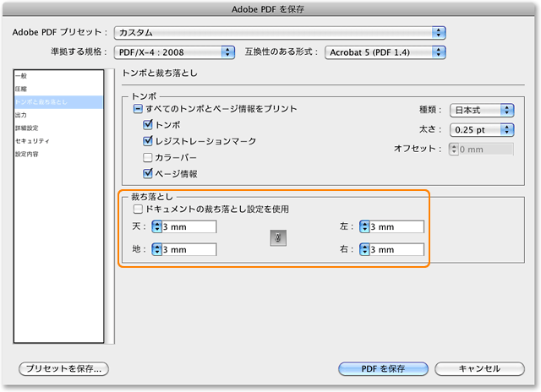Uncheck the レジストレーションマーク checkbox
Image resolution: width=541 pixels, height=392 pixels.
click(x=148, y=141)
